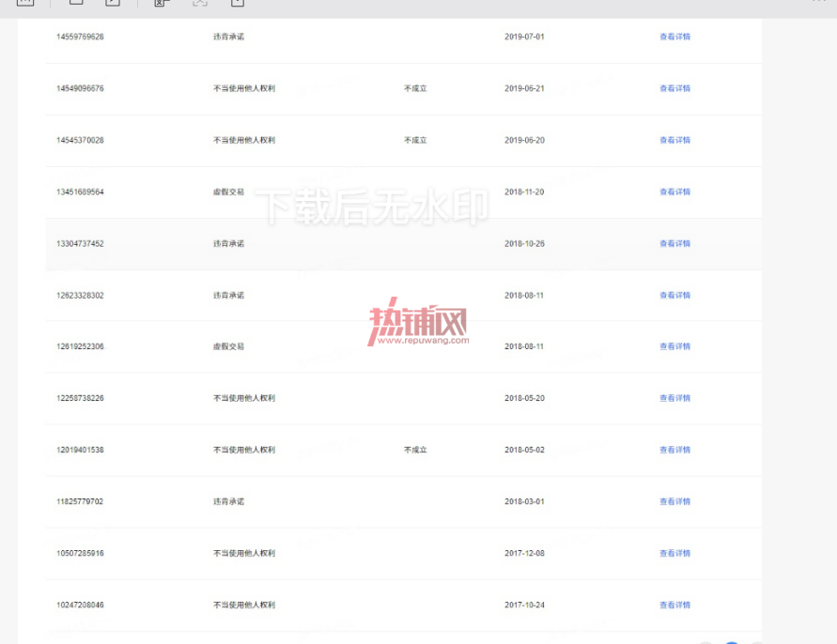
Task: Select the 违背承诺 type for record 11825779702
Action: 228,502
